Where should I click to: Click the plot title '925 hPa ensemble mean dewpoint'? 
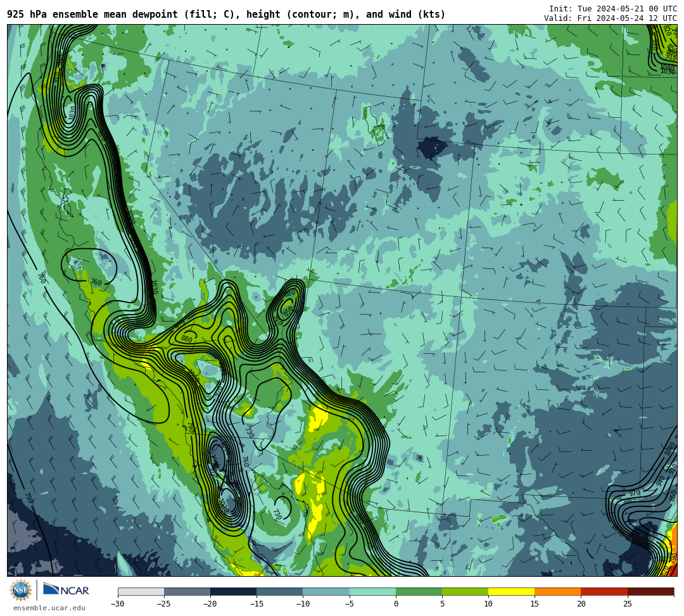(92, 15)
